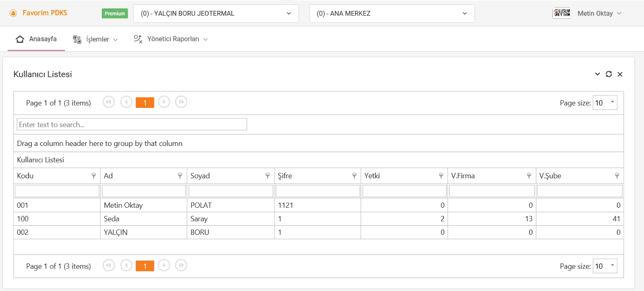Click the filter icon on Ad column

pos(180,176)
